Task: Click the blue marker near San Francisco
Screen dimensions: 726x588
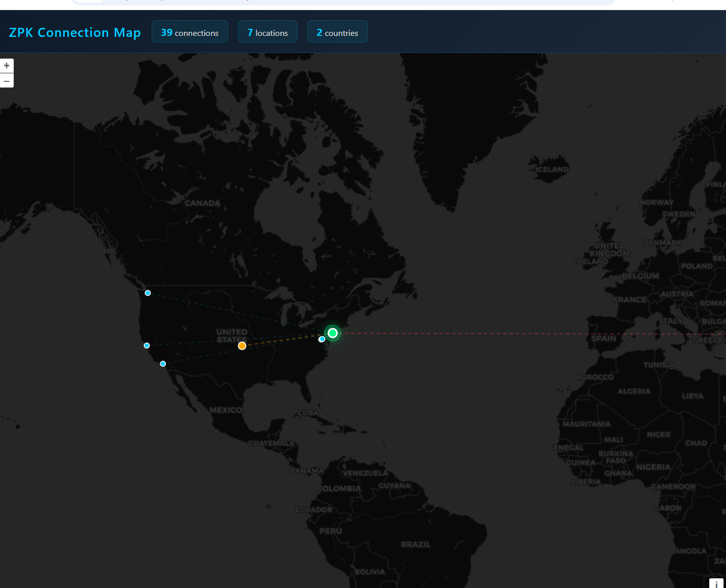Action: click(147, 345)
